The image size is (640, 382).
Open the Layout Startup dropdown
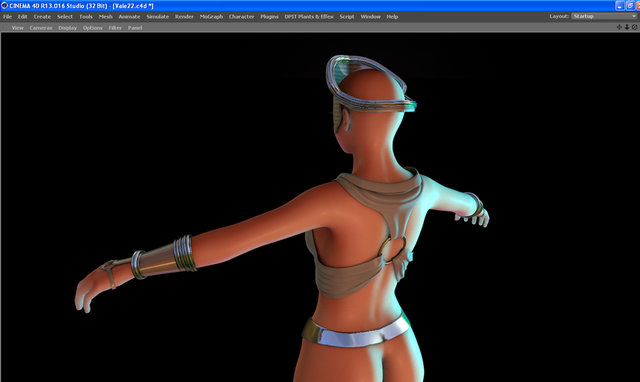click(x=604, y=16)
